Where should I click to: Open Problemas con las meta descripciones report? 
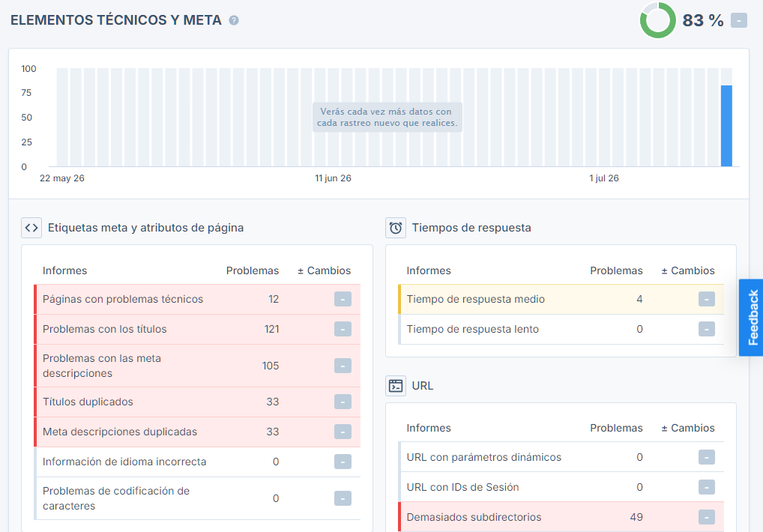(x=197, y=366)
